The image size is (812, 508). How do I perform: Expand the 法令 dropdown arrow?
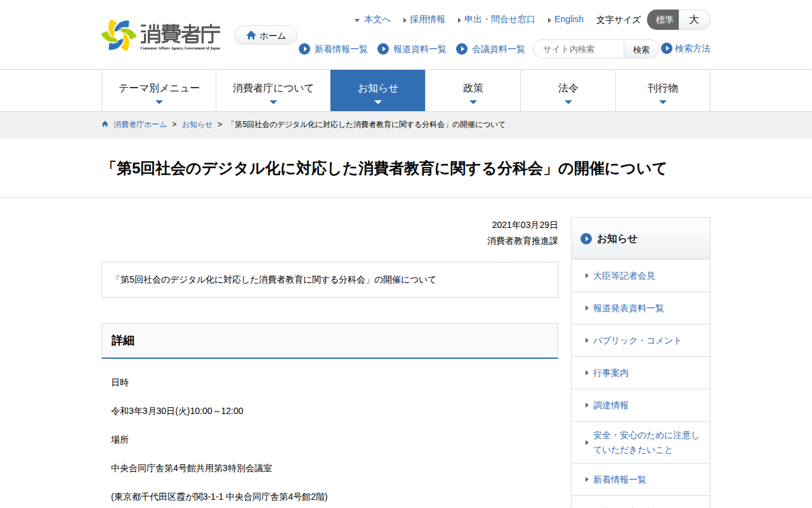[x=568, y=102]
